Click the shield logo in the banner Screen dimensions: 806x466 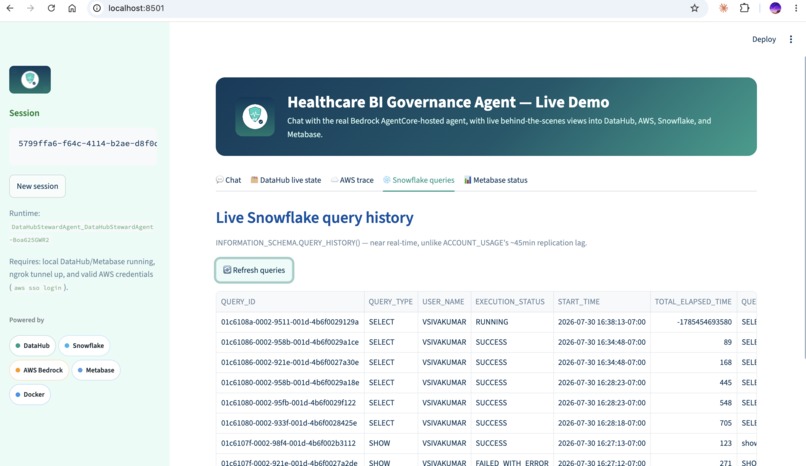pos(255,117)
